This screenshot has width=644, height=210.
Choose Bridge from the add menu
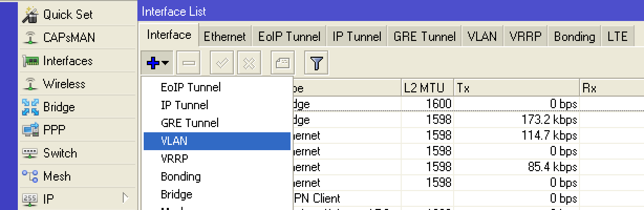[217, 194]
